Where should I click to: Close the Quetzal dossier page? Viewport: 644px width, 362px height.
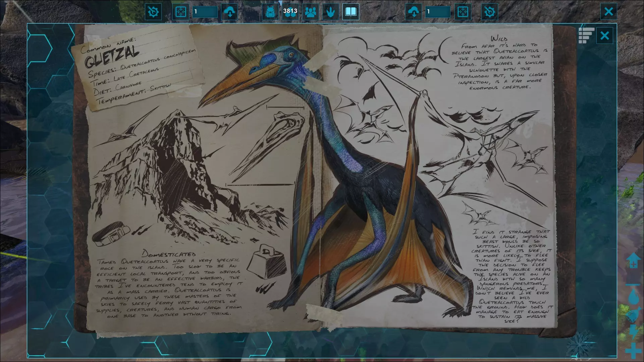(604, 36)
